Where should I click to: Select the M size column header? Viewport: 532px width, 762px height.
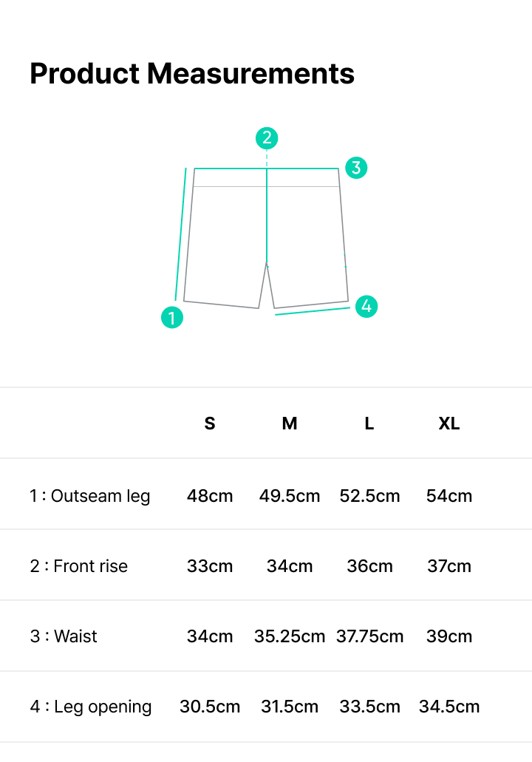coord(290,423)
